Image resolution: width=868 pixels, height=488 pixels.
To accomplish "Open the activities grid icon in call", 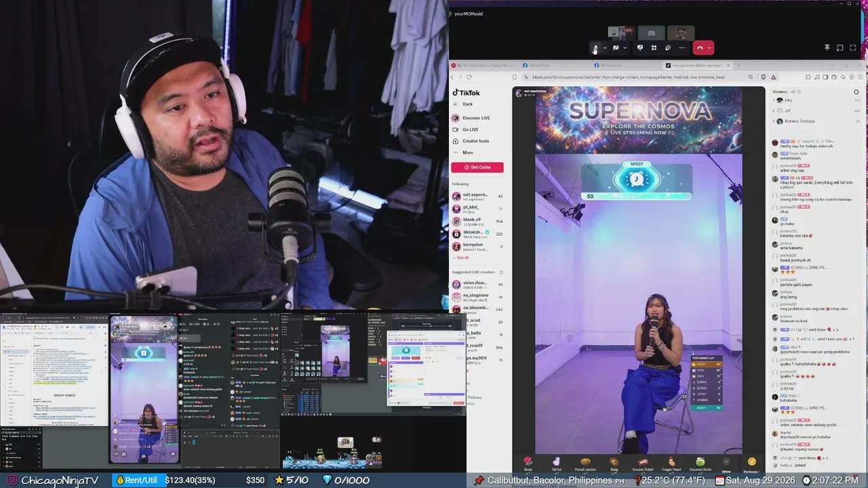I will (x=654, y=48).
